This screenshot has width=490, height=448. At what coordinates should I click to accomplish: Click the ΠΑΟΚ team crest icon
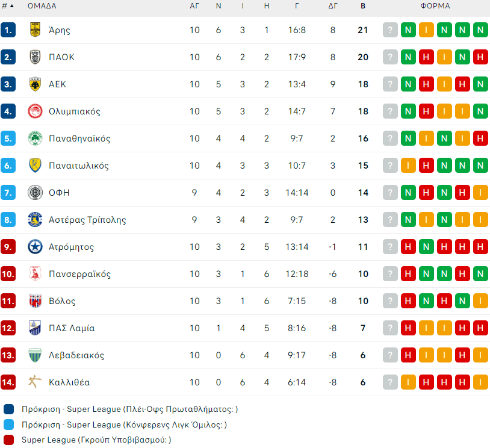[x=35, y=57]
